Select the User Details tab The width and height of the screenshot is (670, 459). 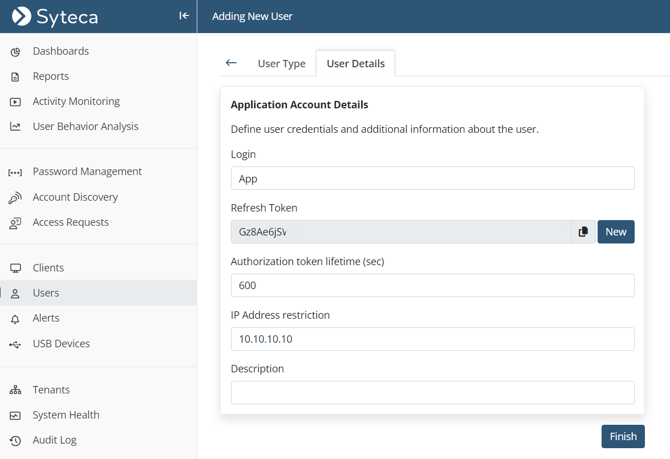(355, 64)
